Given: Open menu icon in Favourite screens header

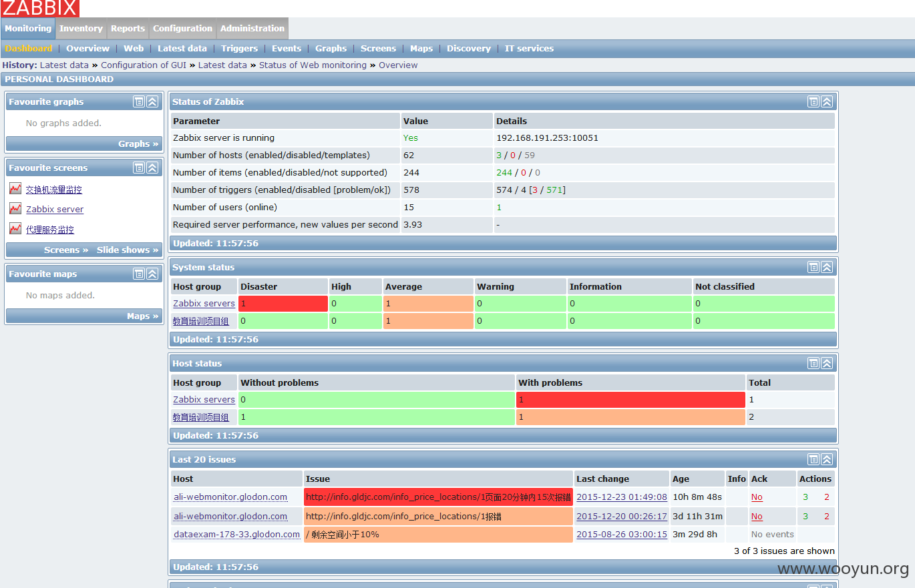Looking at the screenshot, I should click(139, 168).
